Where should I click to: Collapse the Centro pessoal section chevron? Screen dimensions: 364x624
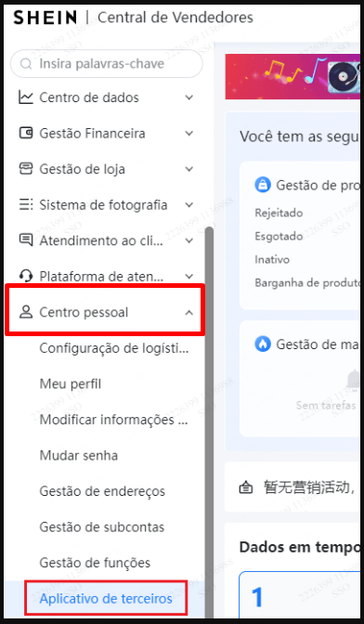click(x=189, y=312)
